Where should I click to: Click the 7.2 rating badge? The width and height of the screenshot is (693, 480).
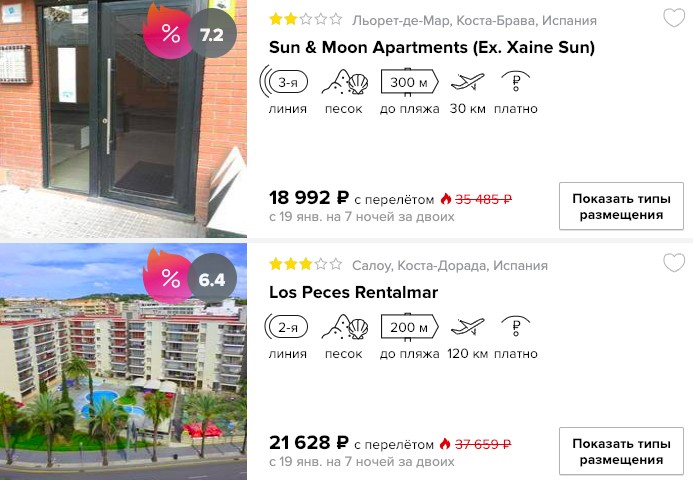(x=212, y=34)
